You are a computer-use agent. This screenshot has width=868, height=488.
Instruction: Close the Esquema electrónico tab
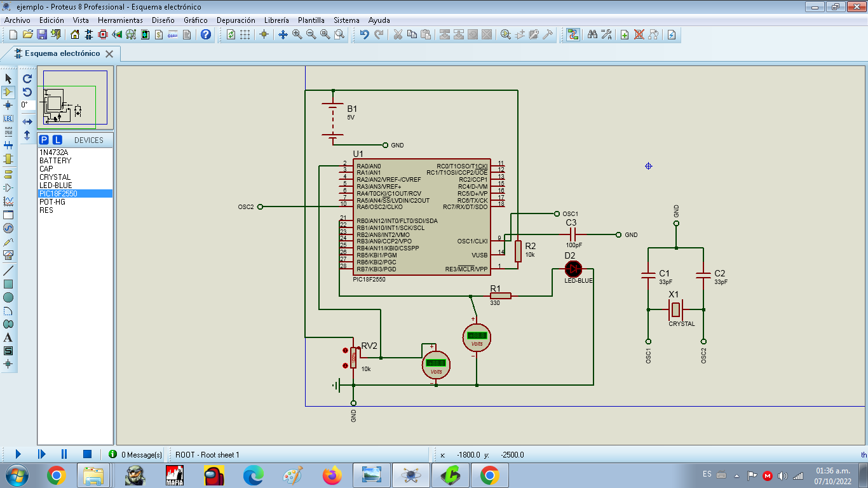(109, 54)
